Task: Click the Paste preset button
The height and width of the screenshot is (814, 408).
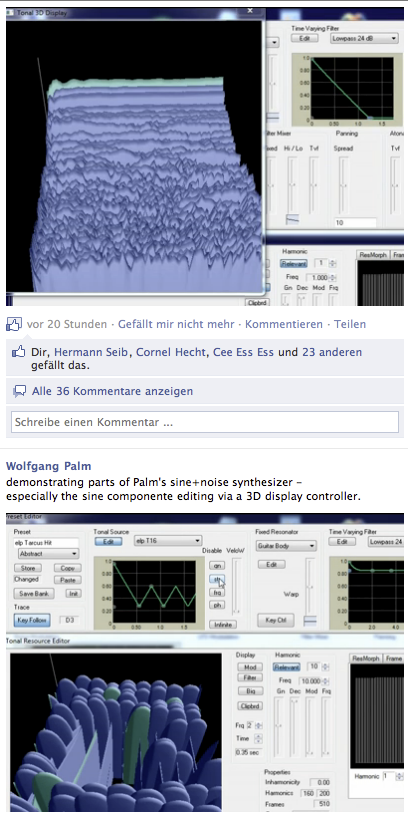Action: (x=67, y=580)
